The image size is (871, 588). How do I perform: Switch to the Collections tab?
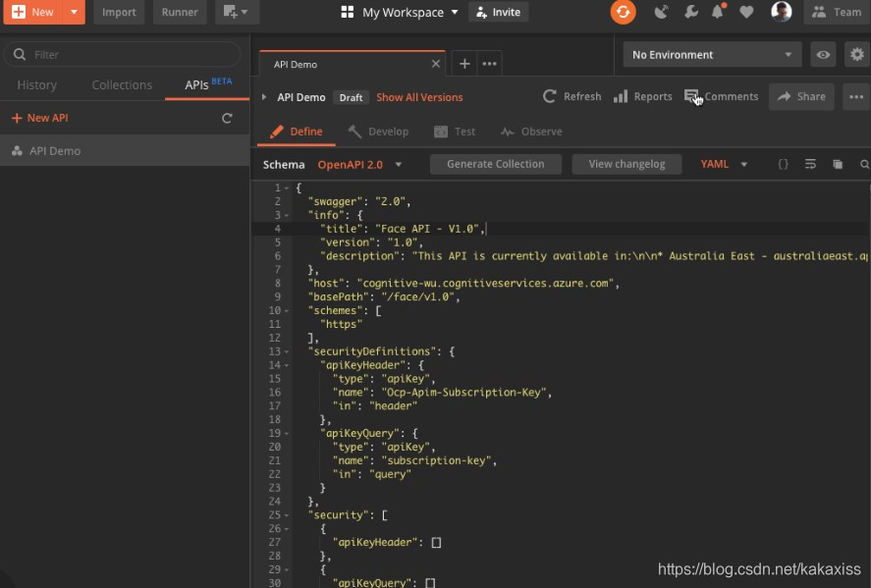122,85
